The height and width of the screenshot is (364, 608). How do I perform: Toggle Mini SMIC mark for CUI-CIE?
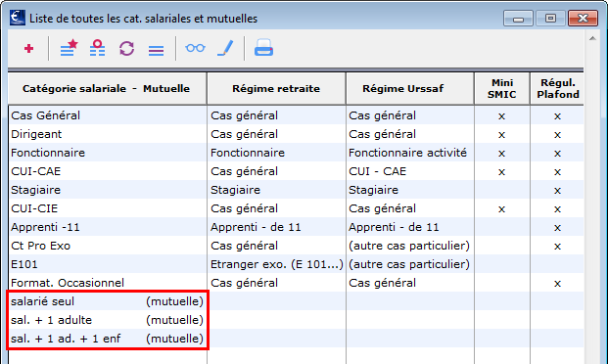pos(501,209)
